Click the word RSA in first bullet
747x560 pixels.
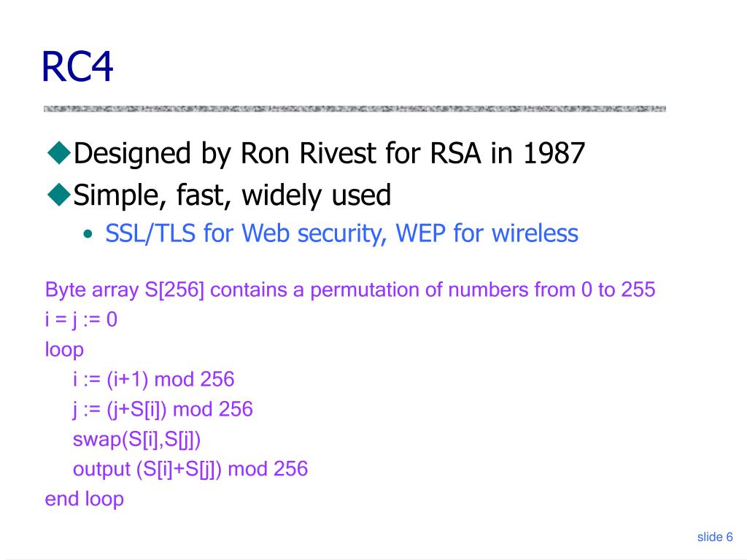[x=455, y=153]
